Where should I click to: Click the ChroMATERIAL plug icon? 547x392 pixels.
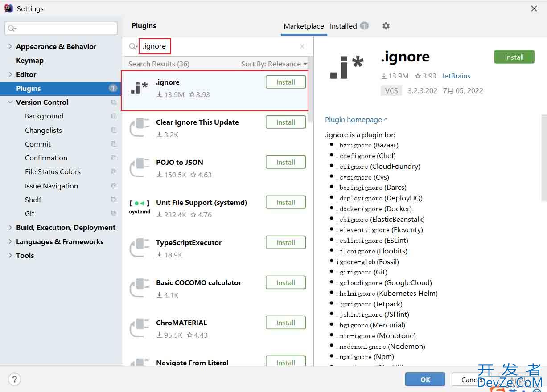pos(139,328)
